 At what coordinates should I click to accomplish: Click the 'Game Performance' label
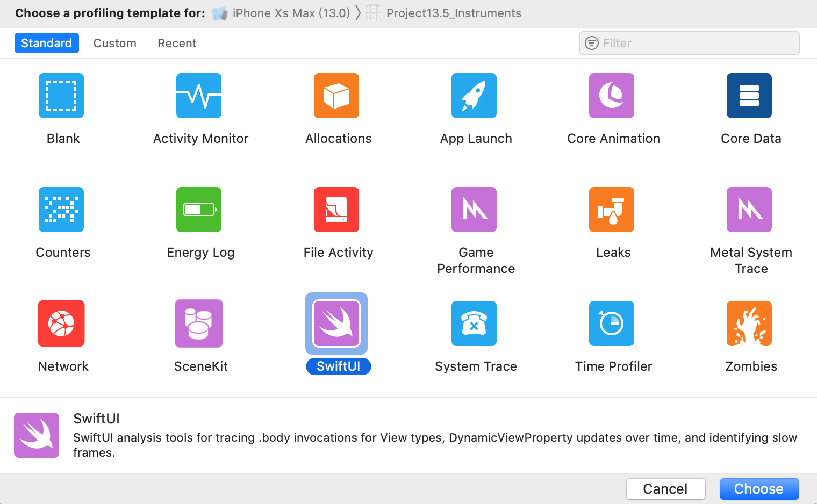[476, 261]
